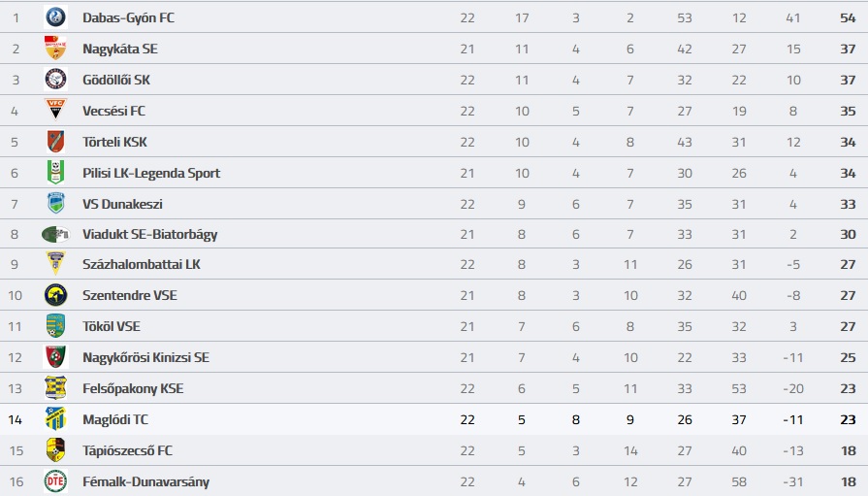This screenshot has width=868, height=496.
Task: Click Dabas-Gyón FC's 54 points value
Action: coord(848,17)
